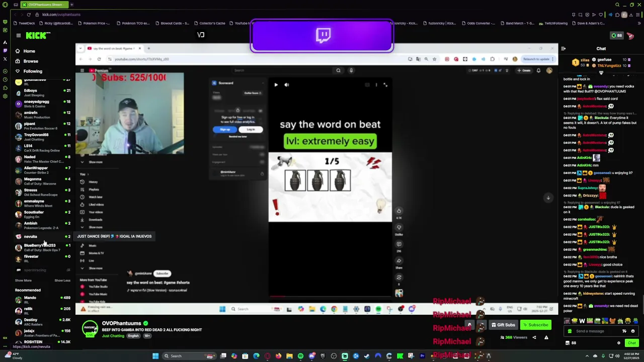
Task: Open recommended channel Destiny
Action: pos(43,322)
